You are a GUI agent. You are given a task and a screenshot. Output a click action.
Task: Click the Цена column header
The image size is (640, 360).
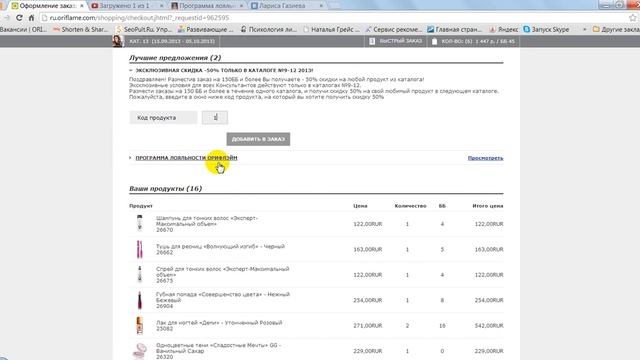360,206
